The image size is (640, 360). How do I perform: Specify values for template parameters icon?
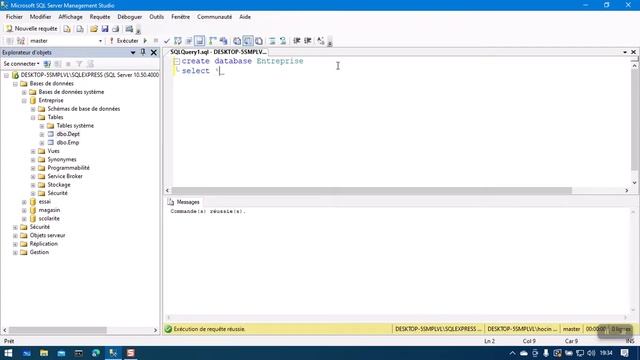click(x=321, y=41)
